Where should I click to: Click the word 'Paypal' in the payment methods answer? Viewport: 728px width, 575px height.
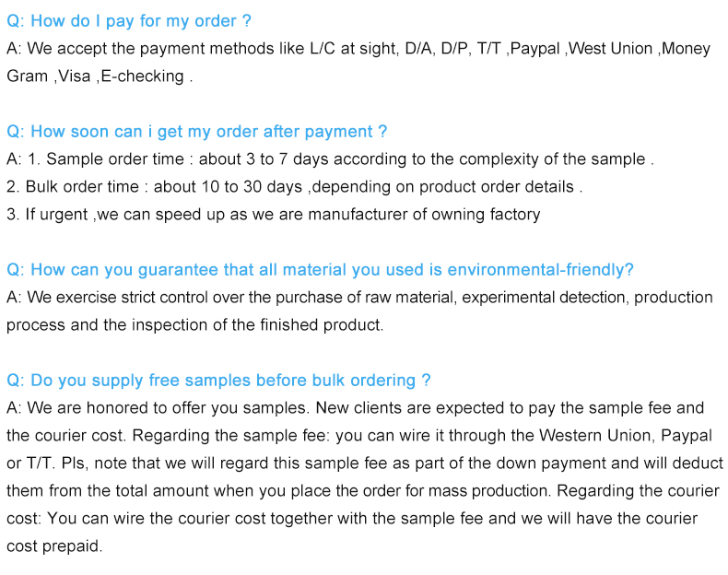534,49
